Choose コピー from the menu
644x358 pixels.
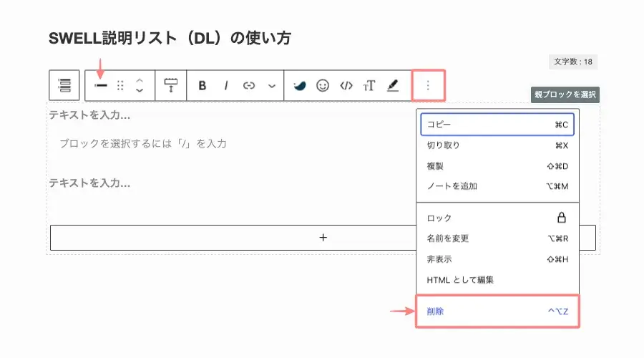497,125
